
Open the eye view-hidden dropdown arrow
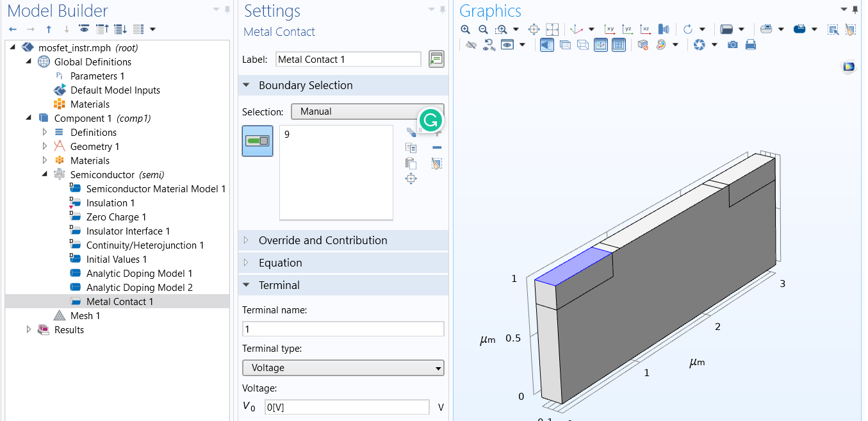[523, 45]
